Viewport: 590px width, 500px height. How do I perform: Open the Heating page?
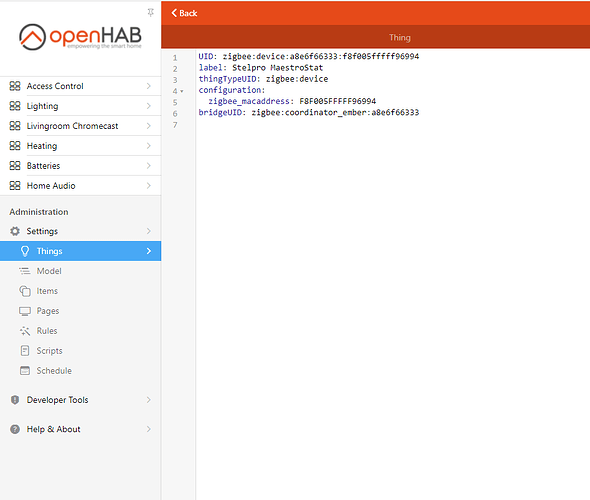(81, 146)
